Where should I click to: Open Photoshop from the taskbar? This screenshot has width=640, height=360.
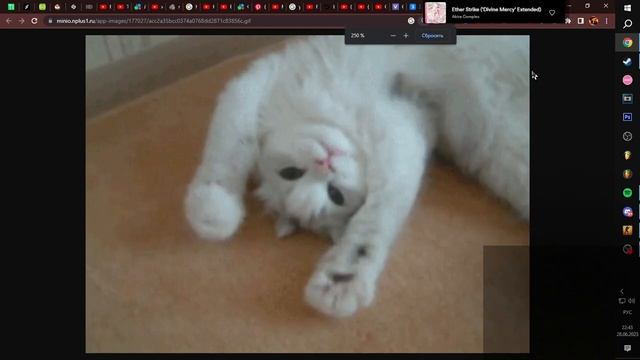point(627,117)
